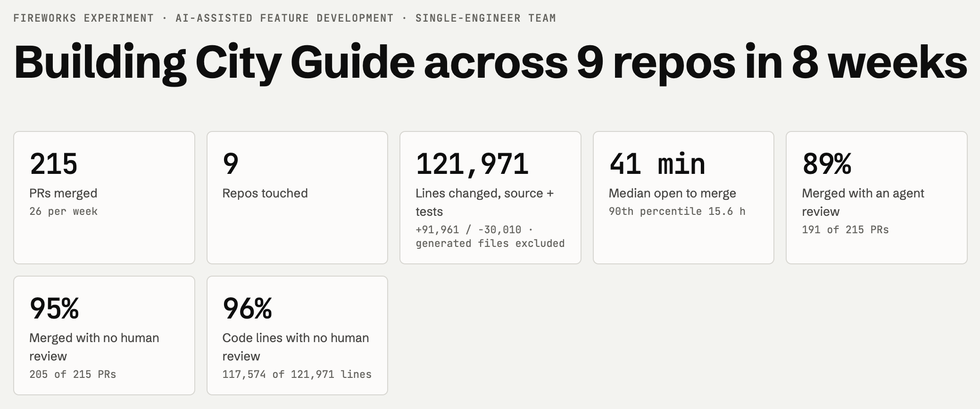Select the 9 Repos touched card
This screenshot has height=409, width=980.
pos(297,197)
